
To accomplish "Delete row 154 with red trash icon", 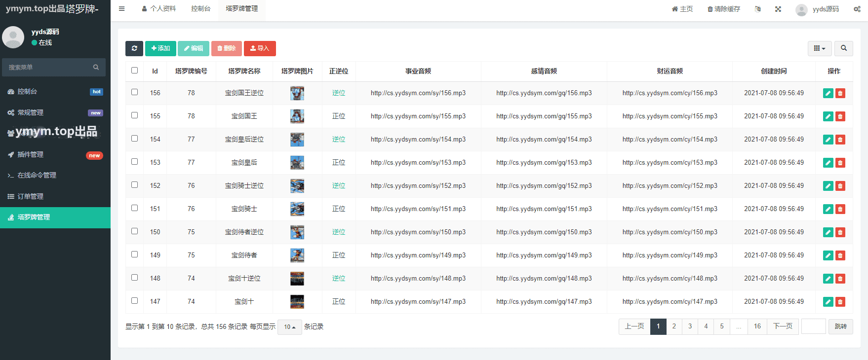I will pyautogui.click(x=840, y=140).
